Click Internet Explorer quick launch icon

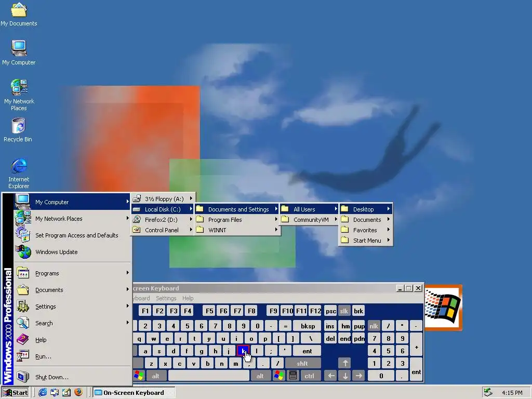coord(43,392)
